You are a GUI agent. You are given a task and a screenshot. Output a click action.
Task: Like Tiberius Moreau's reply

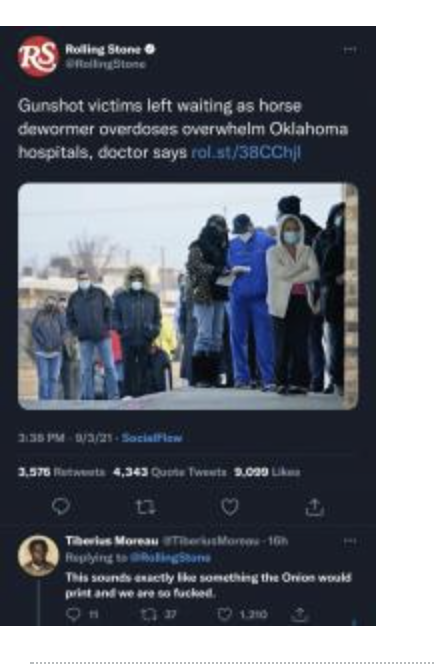224,614
